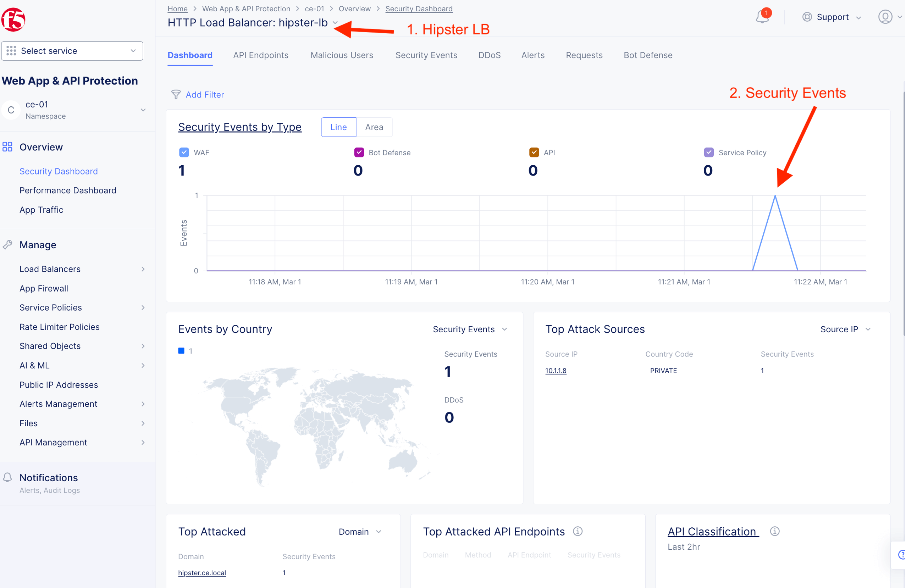Viewport: 906px width, 588px height.
Task: Click the user profile avatar icon
Action: tap(885, 17)
